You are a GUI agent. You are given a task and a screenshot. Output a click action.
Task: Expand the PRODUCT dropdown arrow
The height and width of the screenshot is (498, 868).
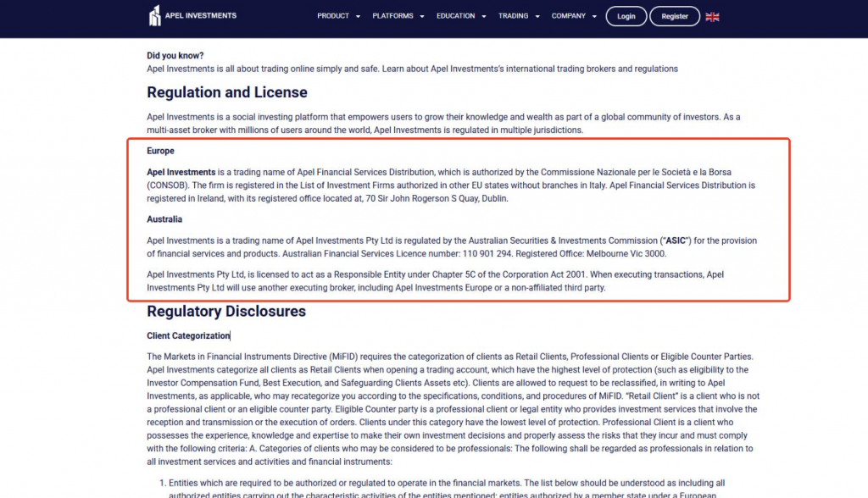point(358,17)
